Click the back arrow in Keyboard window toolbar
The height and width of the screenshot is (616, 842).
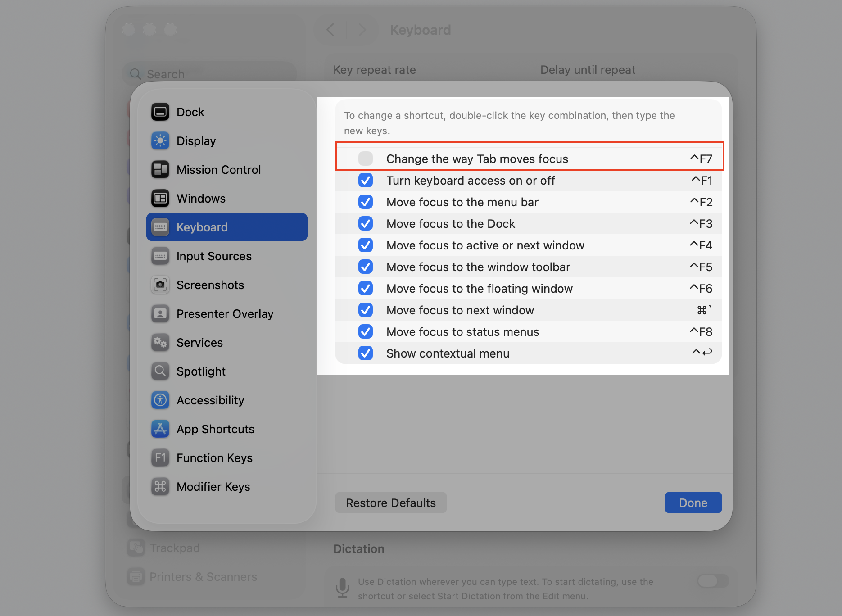(x=330, y=30)
